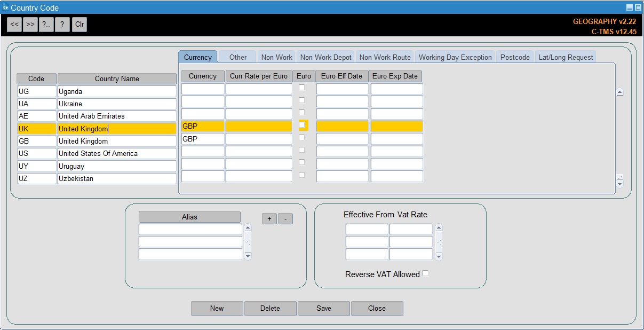Toggle Euro checkbox in second GBP row
Viewport: 644px width, 330px height.
coord(302,137)
